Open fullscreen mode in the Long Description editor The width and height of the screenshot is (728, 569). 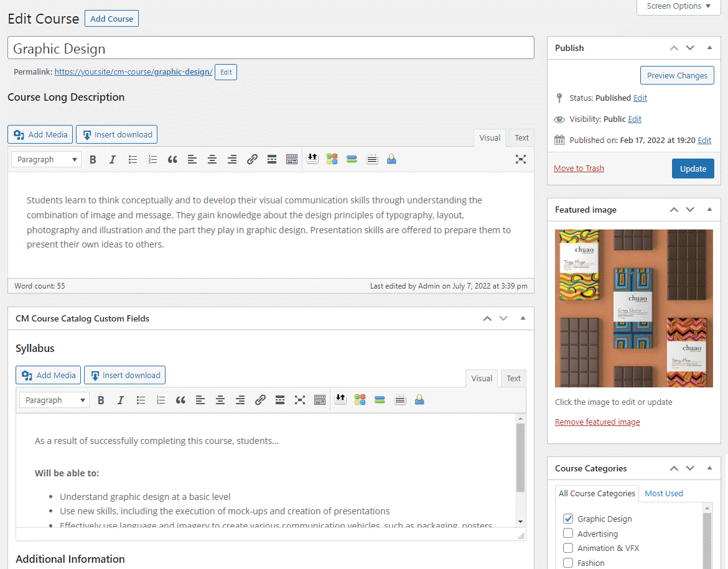point(521,160)
